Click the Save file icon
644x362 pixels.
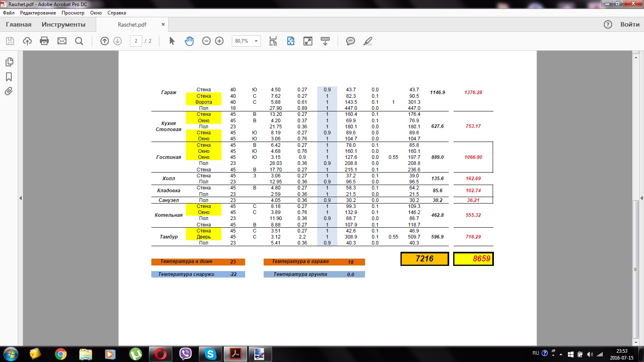pyautogui.click(x=10, y=41)
